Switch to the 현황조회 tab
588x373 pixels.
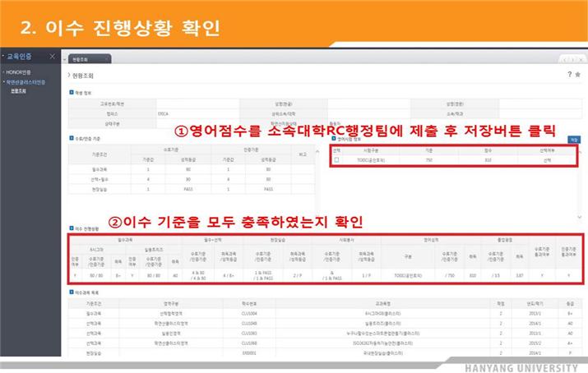tap(81, 59)
